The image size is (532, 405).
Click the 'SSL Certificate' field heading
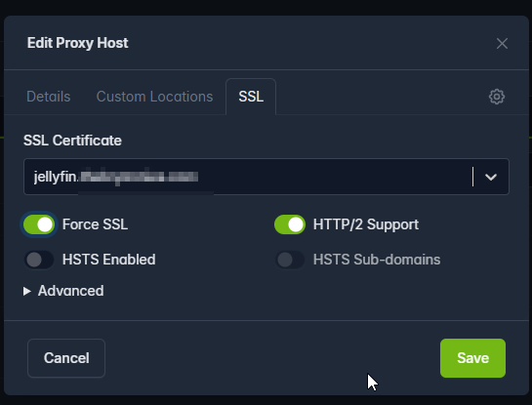[x=72, y=141]
